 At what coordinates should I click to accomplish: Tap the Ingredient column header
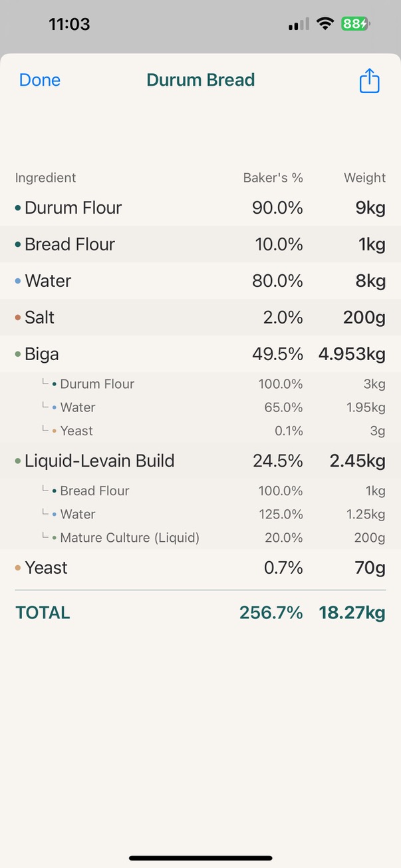[x=45, y=178]
